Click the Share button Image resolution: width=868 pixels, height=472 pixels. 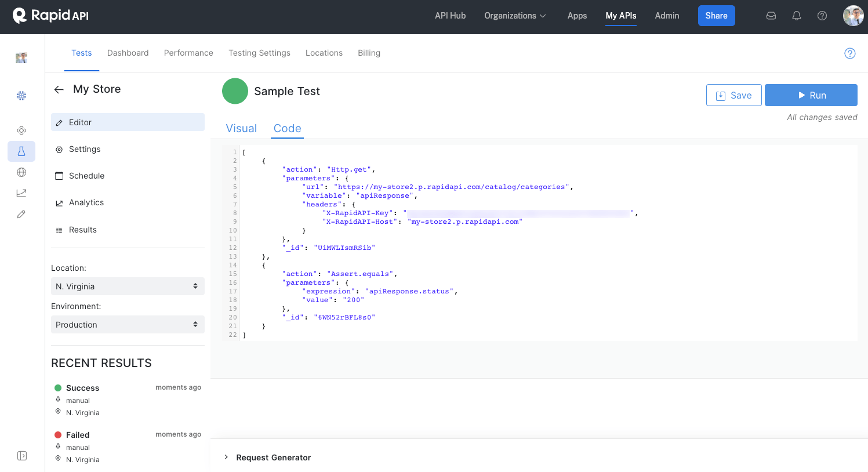pos(716,16)
